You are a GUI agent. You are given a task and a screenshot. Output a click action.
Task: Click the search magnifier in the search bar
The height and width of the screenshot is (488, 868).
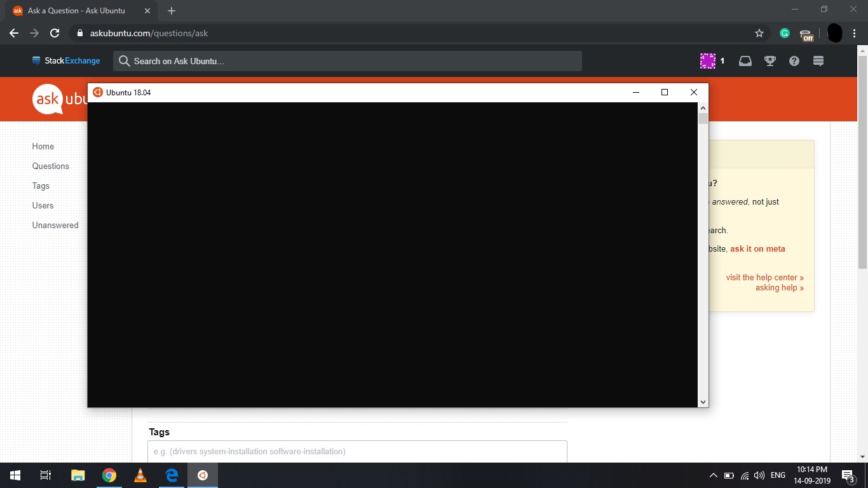(123, 61)
